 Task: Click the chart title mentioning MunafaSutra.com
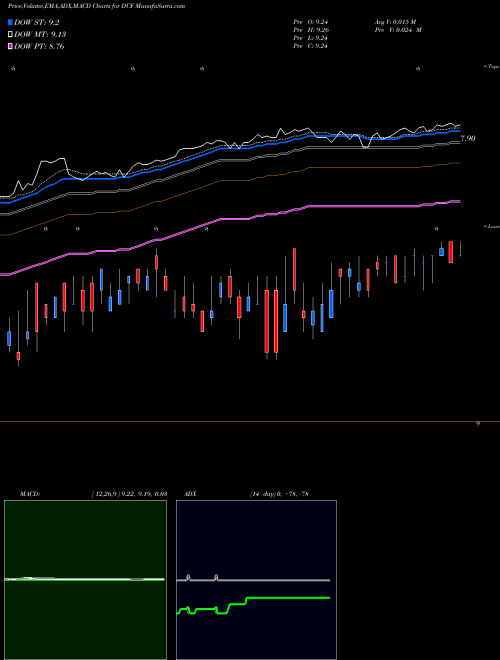click(x=96, y=6)
